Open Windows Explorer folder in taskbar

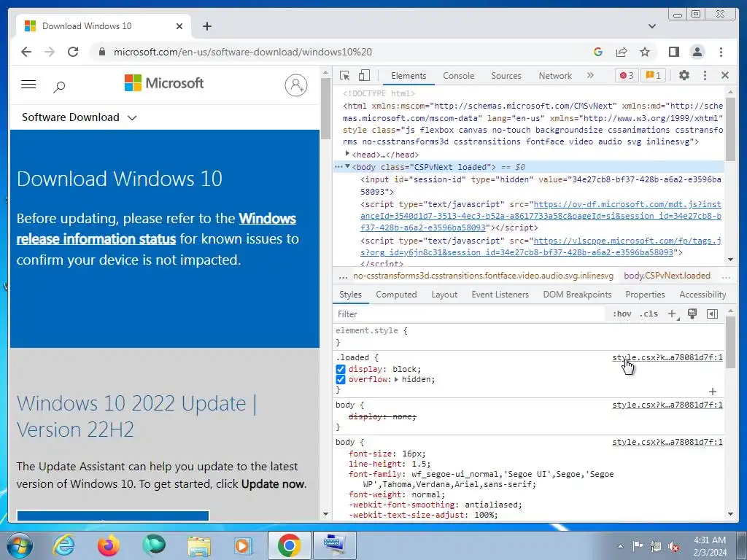pos(199,545)
